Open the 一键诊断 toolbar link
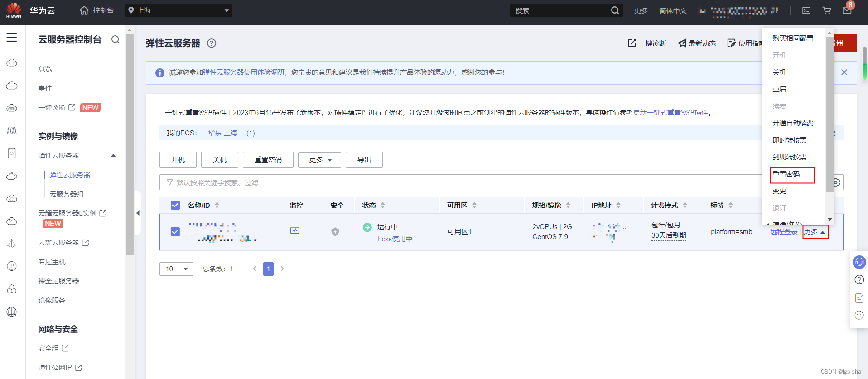This screenshot has width=868, height=379. coord(647,43)
